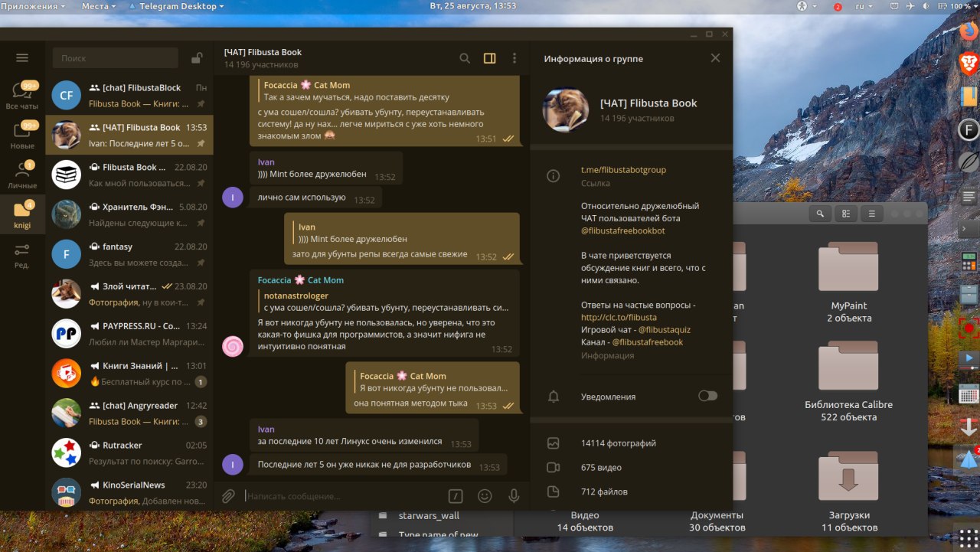The image size is (980, 552).
Task: Open the t.me/flibustabotgroup link
Action: [x=623, y=170]
